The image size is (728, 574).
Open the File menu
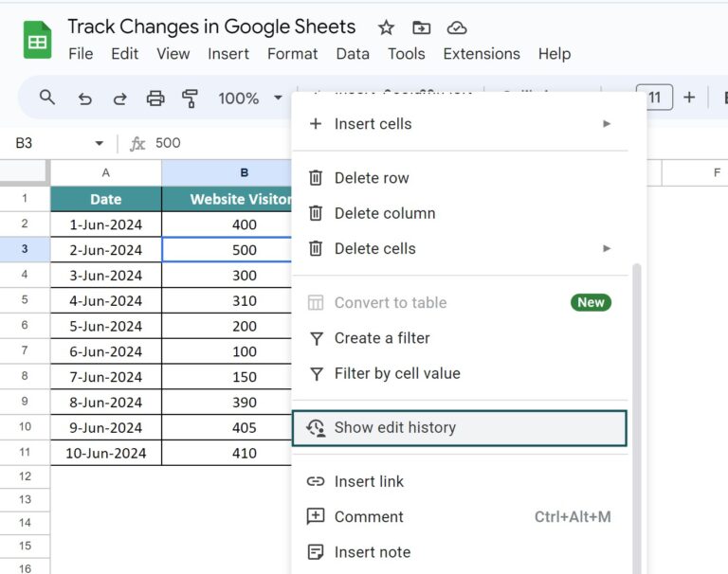pyautogui.click(x=81, y=54)
